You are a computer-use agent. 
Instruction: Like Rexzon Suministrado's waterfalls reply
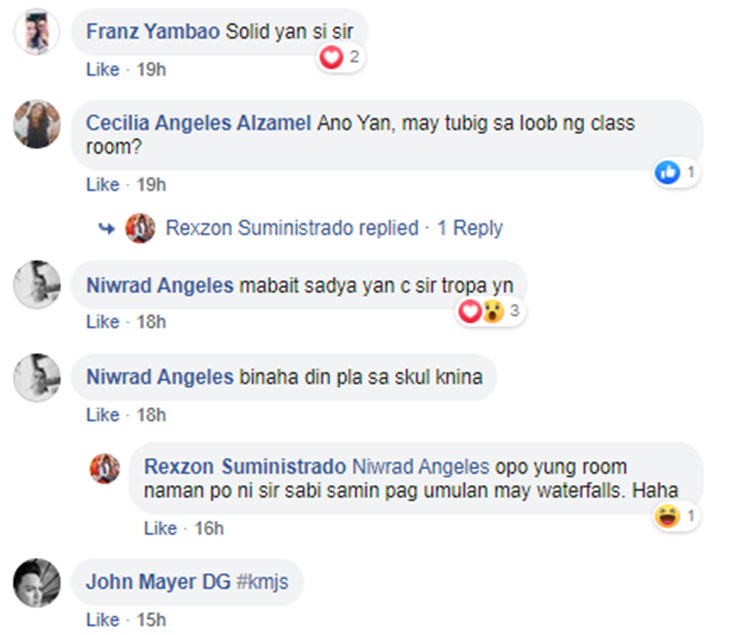[160, 527]
